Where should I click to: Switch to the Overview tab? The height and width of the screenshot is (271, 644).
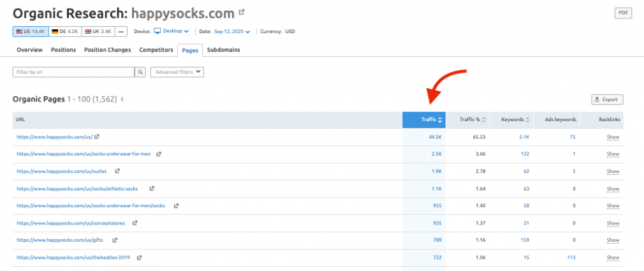(29, 50)
